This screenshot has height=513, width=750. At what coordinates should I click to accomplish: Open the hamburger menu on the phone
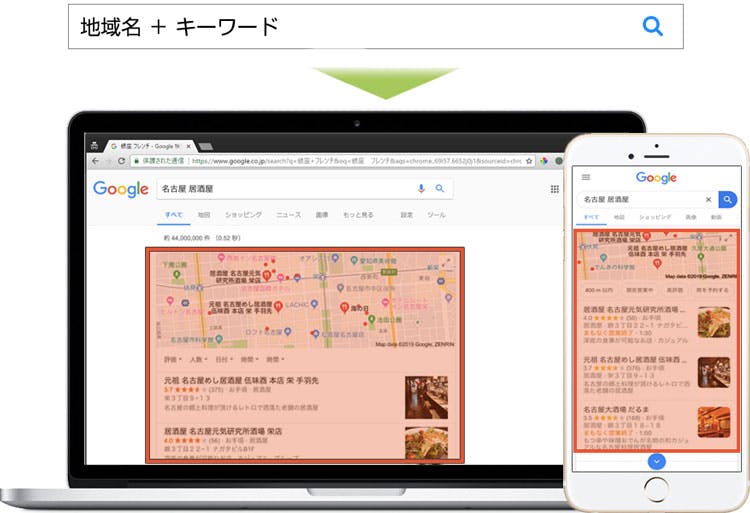[586, 177]
